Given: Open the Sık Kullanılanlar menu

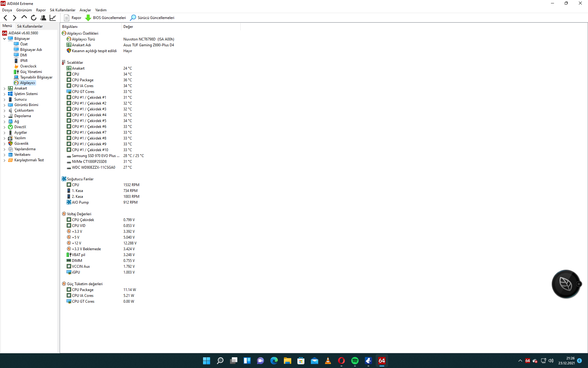Looking at the screenshot, I should click(x=62, y=10).
